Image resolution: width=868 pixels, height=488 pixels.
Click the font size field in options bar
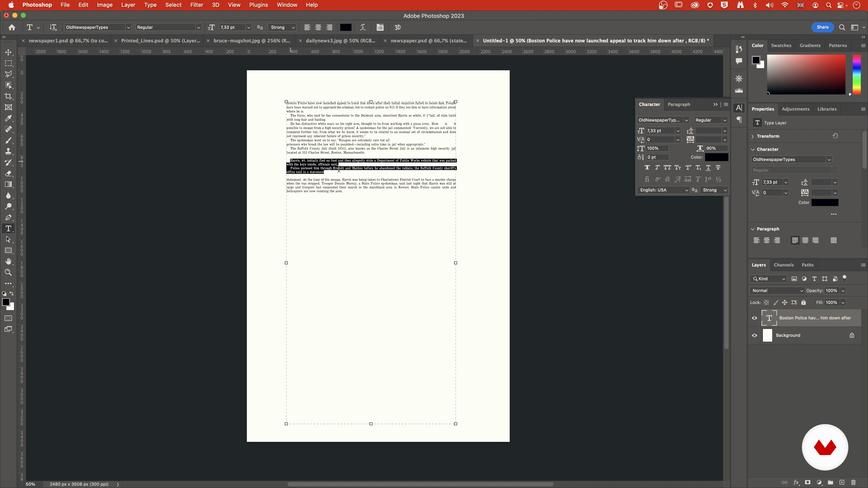coord(232,27)
